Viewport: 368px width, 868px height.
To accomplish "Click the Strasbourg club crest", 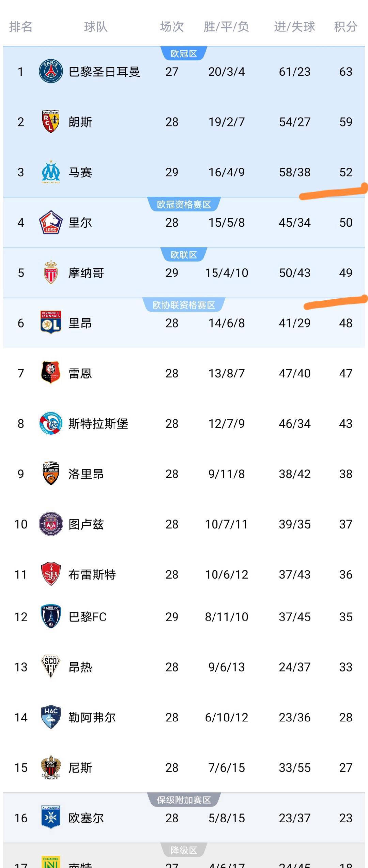I will point(51,423).
